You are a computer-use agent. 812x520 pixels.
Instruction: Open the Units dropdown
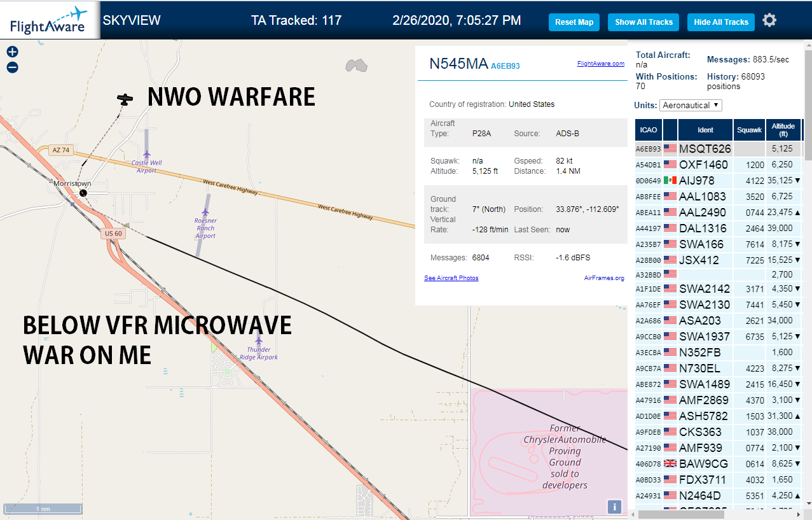tap(691, 105)
